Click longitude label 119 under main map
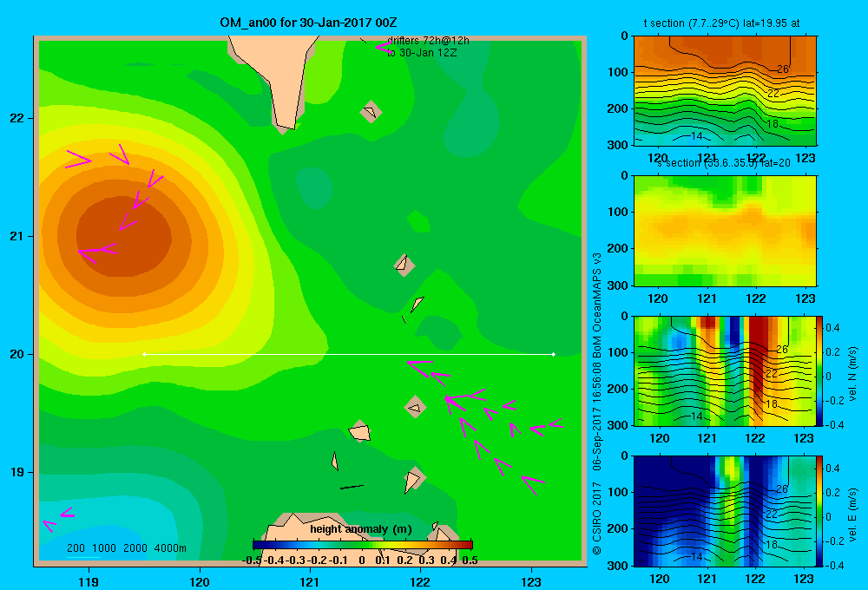This screenshot has width=868, height=590. tap(89, 581)
